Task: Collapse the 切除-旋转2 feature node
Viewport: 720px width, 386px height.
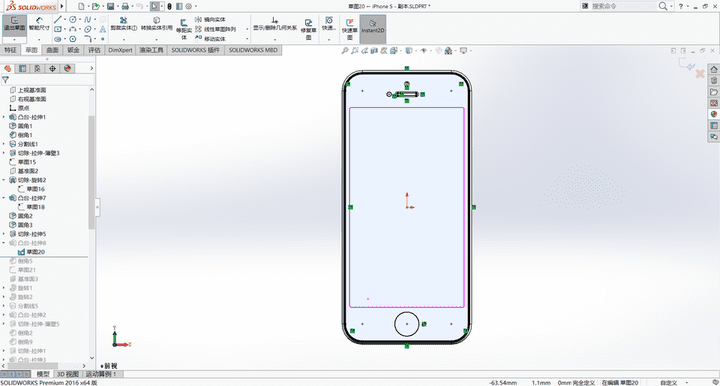Action: pos(4,180)
